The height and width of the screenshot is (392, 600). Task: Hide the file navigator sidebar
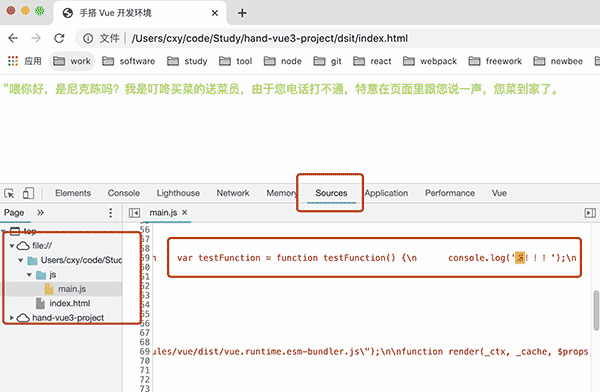(x=134, y=213)
